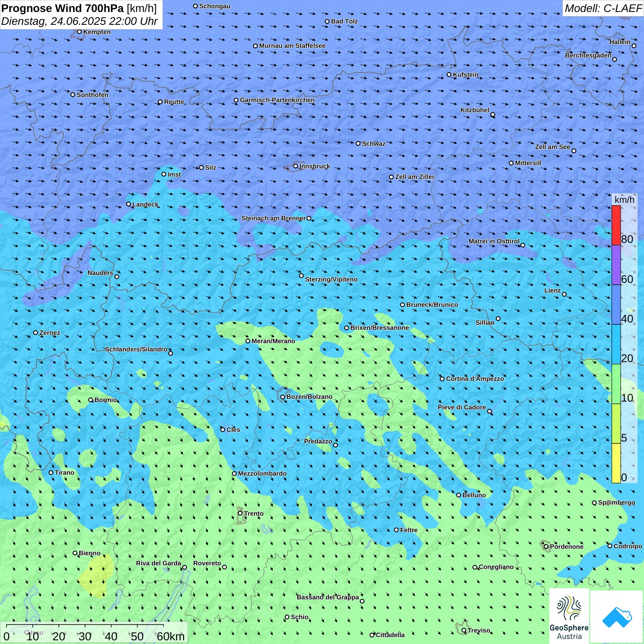Click the Innsbruck city marker

point(296,166)
